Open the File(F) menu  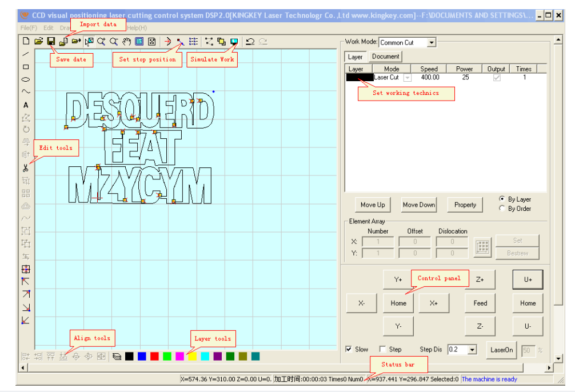pos(29,28)
